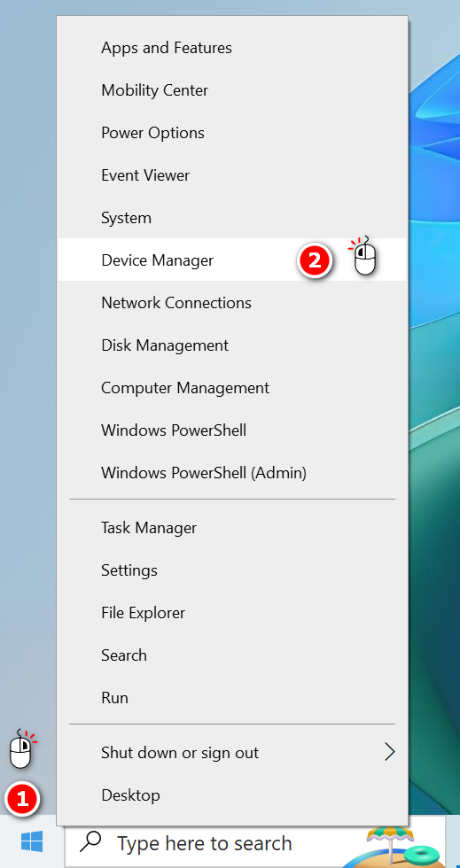
Task: Launch File Explorer
Action: tap(232, 613)
